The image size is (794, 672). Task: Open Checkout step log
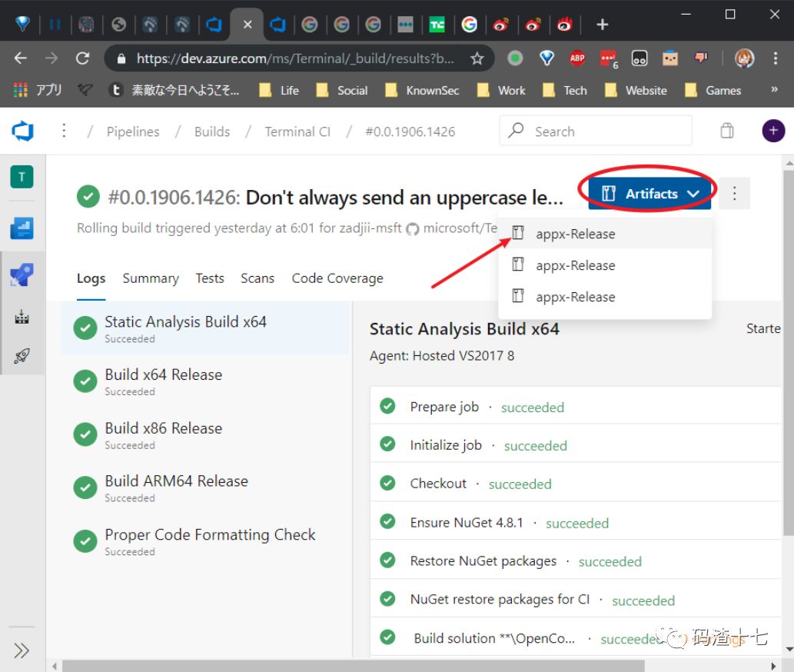pos(575,483)
